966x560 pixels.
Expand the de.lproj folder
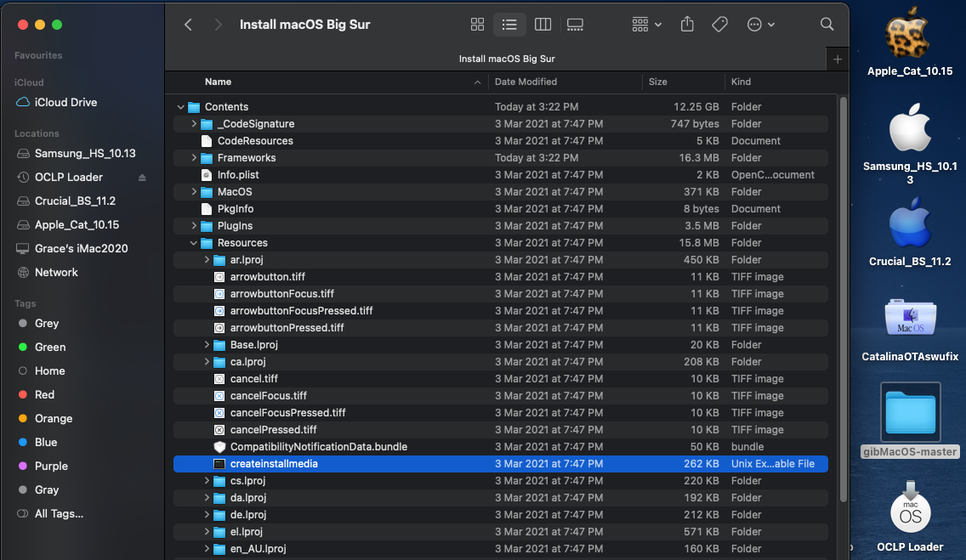coord(207,514)
